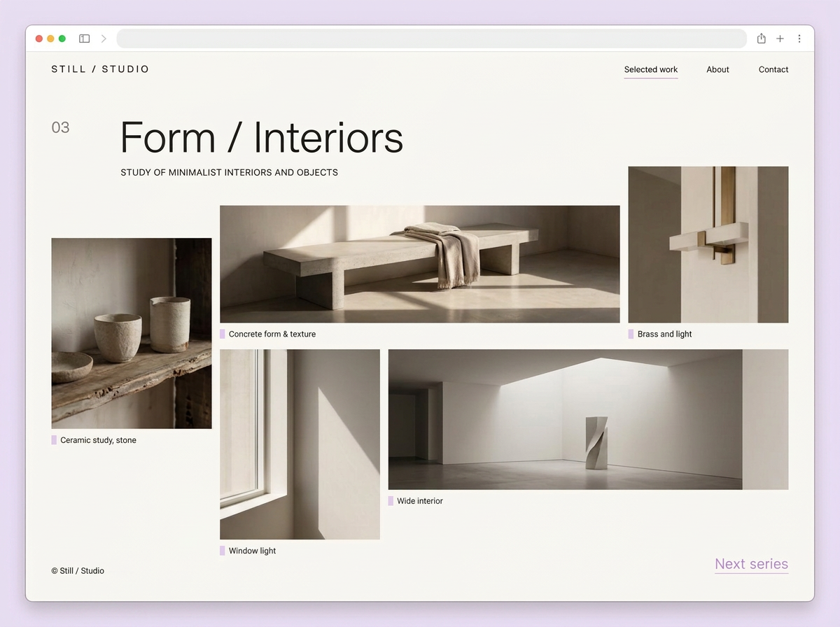Image resolution: width=840 pixels, height=627 pixels.
Task: Open the concrete bench image
Action: tap(420, 264)
